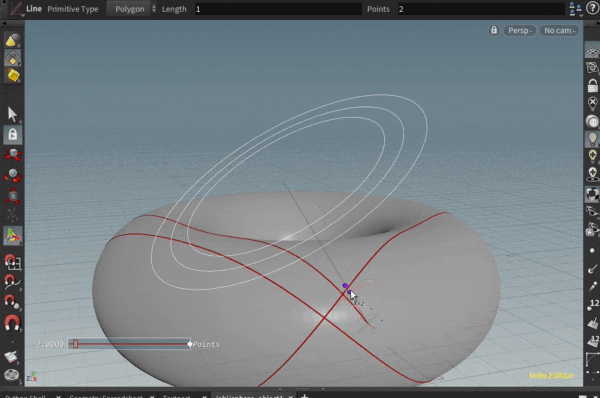Image resolution: width=600 pixels, height=398 pixels.
Task: Toggle multi snapping large magnet icon
Action: (13, 322)
